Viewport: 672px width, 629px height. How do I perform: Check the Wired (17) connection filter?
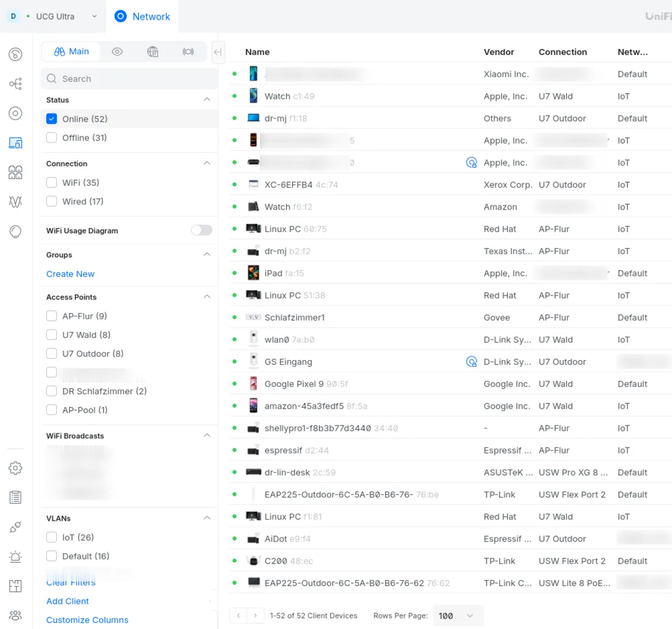pyautogui.click(x=51, y=202)
